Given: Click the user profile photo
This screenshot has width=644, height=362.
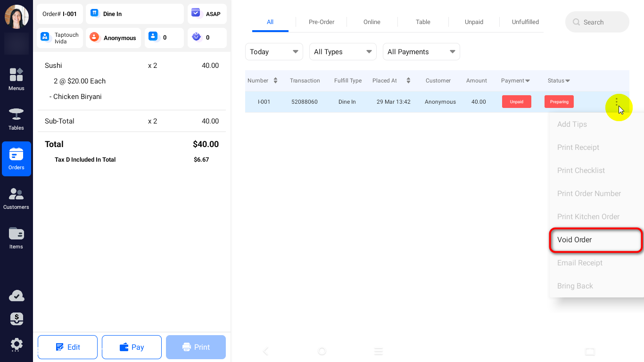Looking at the screenshot, I should tap(17, 17).
